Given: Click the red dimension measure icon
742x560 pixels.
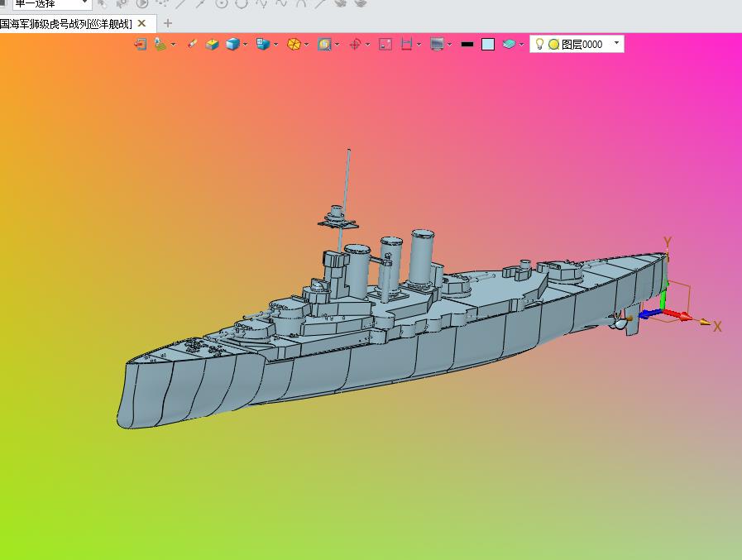Looking at the screenshot, I should click(x=406, y=45).
